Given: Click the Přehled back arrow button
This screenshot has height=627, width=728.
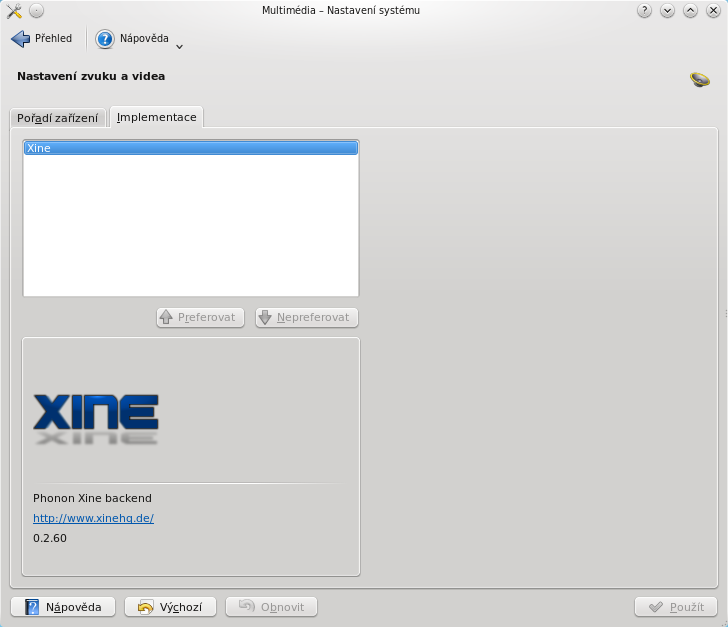Looking at the screenshot, I should click(42, 39).
